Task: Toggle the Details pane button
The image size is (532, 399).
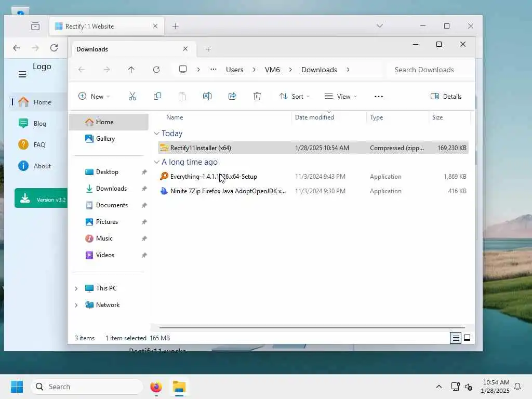Action: [x=446, y=96]
